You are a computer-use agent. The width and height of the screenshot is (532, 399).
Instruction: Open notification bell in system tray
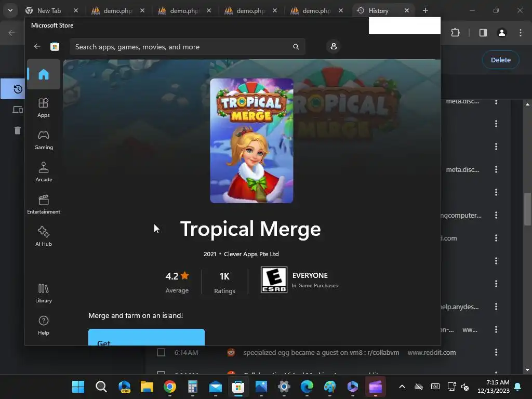(x=518, y=387)
